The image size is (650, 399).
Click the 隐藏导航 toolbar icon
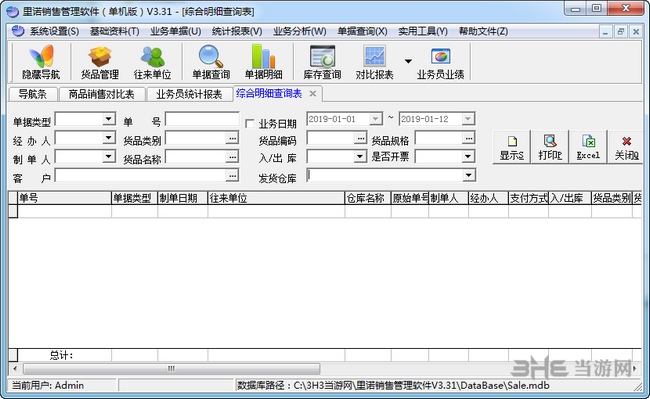click(x=41, y=62)
